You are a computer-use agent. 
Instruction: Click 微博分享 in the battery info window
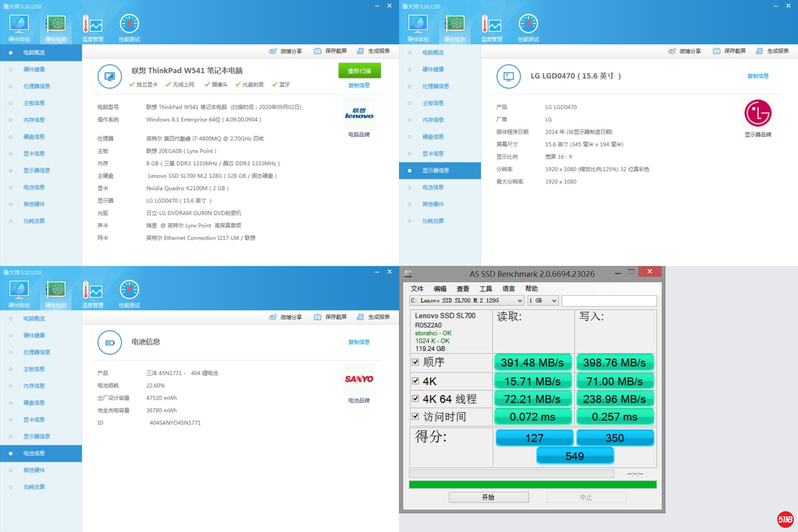click(x=286, y=317)
